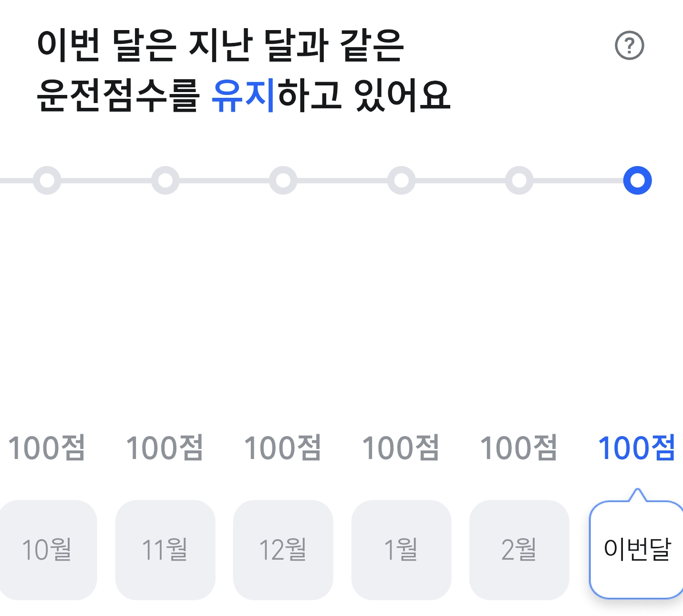Click the chart point above 12월
683x616 pixels.
click(283, 180)
